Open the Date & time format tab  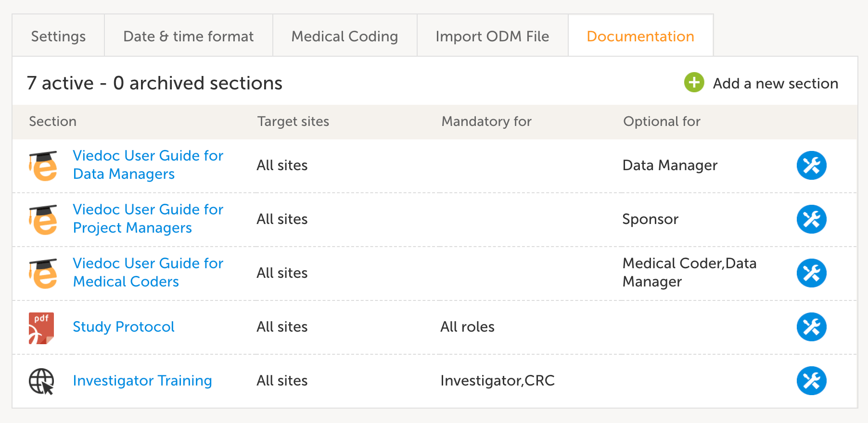pos(188,37)
